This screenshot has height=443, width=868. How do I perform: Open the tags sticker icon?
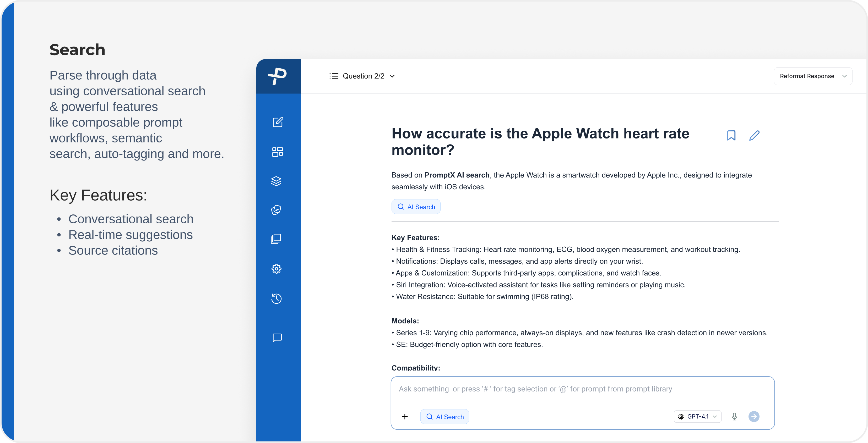276,210
